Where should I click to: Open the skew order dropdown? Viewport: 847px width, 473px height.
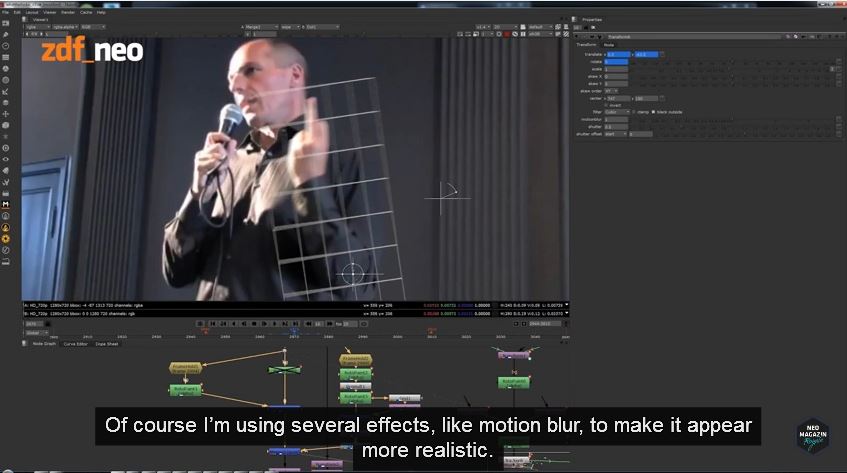pyautogui.click(x=610, y=90)
